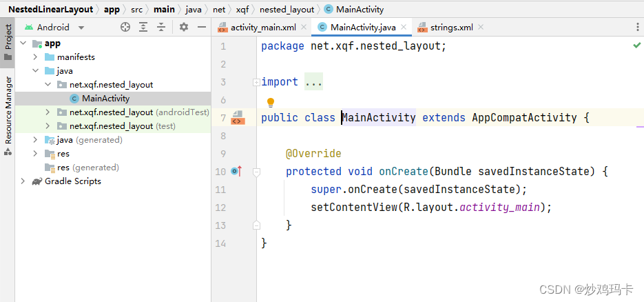Expand the java (generated) folder
Viewport: 644px width, 302px height.
pos(35,140)
